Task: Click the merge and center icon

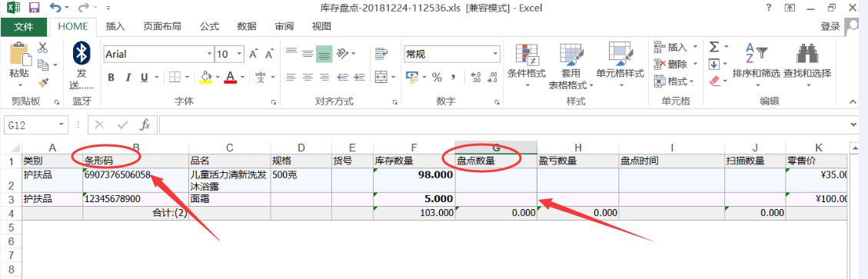Action: click(381, 76)
